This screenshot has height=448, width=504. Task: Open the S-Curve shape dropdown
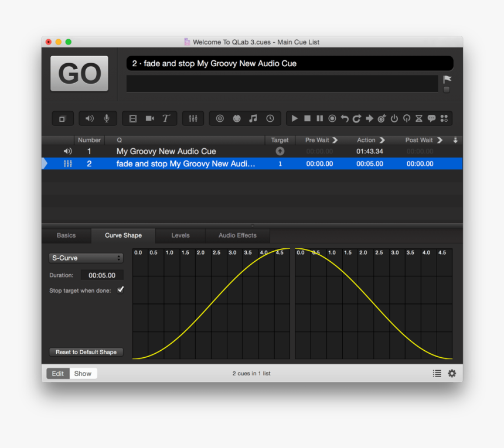[86, 258]
